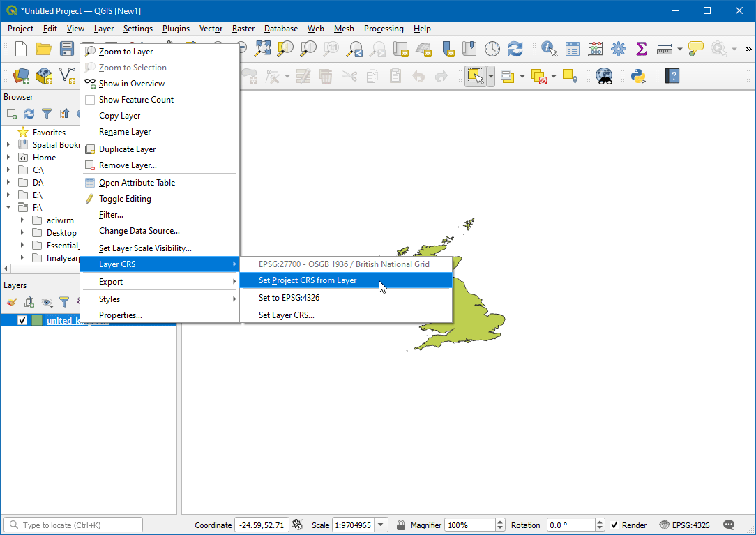The width and height of the screenshot is (756, 535).
Task: Open the Vector menu
Action: click(211, 29)
